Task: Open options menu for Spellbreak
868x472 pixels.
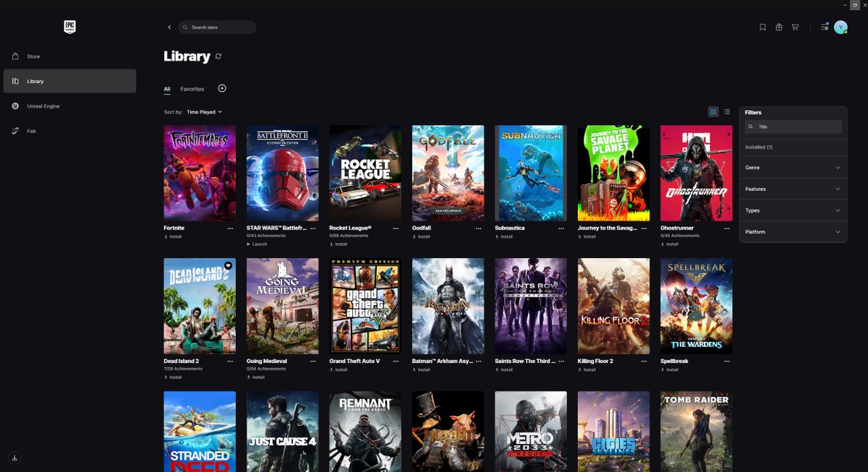Action: coord(727,361)
